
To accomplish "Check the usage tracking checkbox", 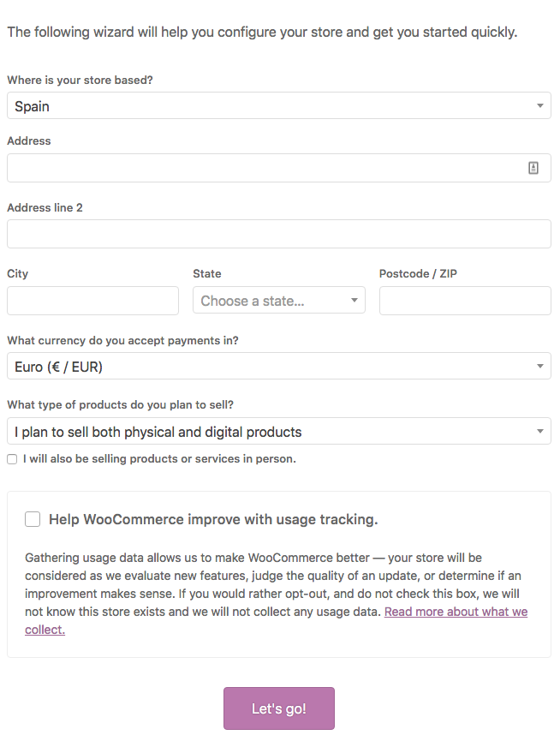I will pyautogui.click(x=33, y=519).
